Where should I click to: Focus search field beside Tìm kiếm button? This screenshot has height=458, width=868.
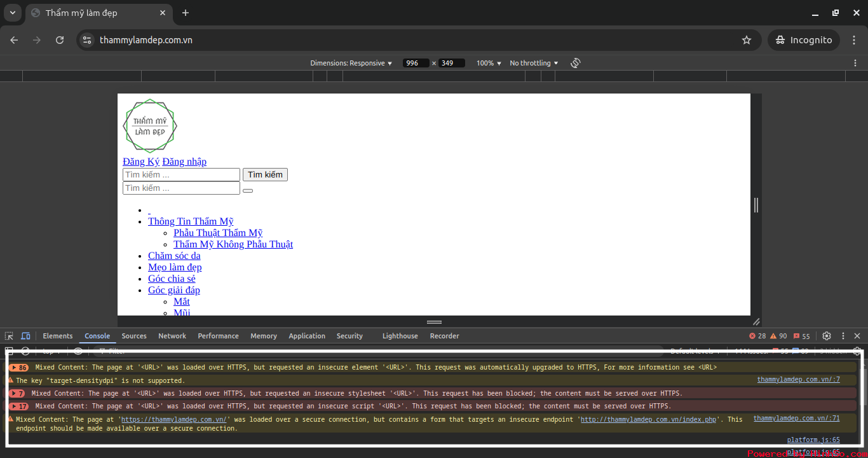[181, 174]
